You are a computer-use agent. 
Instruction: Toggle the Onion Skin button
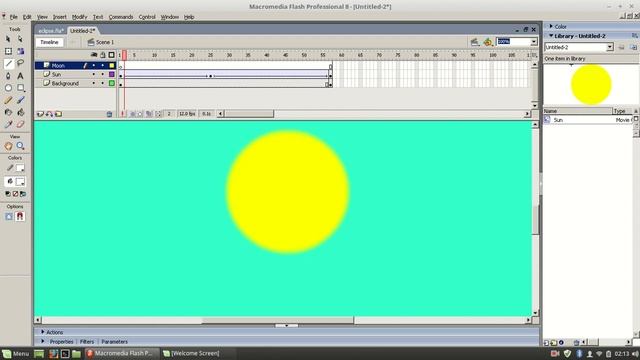[132, 114]
